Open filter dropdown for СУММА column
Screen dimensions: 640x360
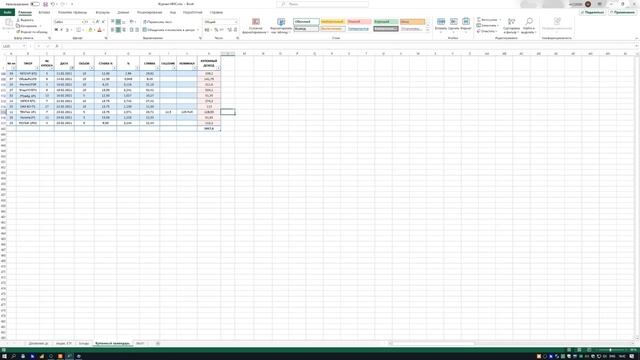click(158, 68)
